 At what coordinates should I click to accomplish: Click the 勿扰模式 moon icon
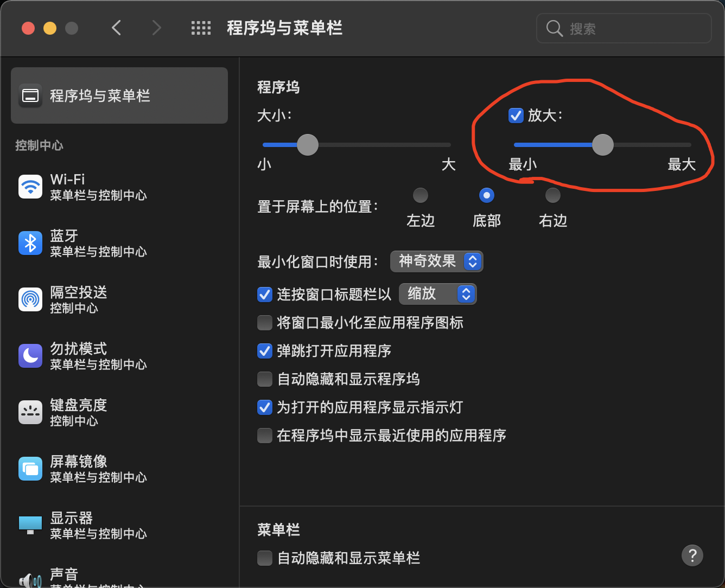click(x=30, y=356)
